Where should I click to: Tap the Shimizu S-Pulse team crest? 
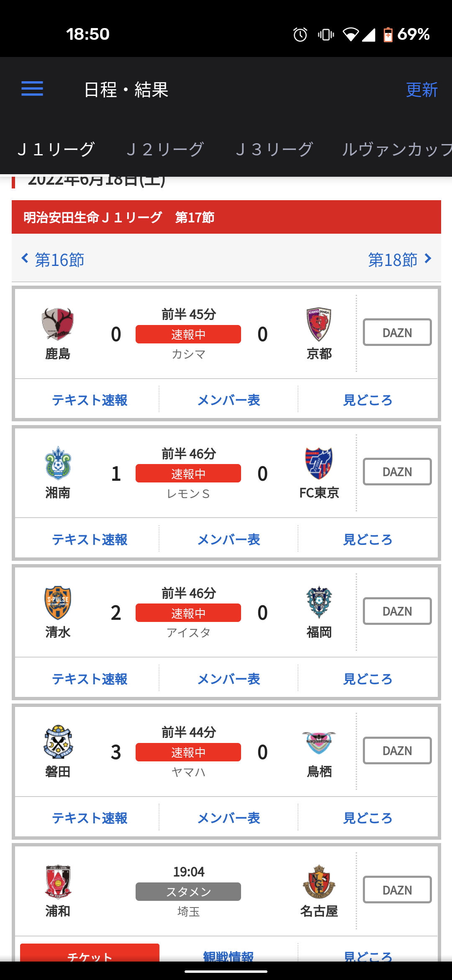point(58,603)
